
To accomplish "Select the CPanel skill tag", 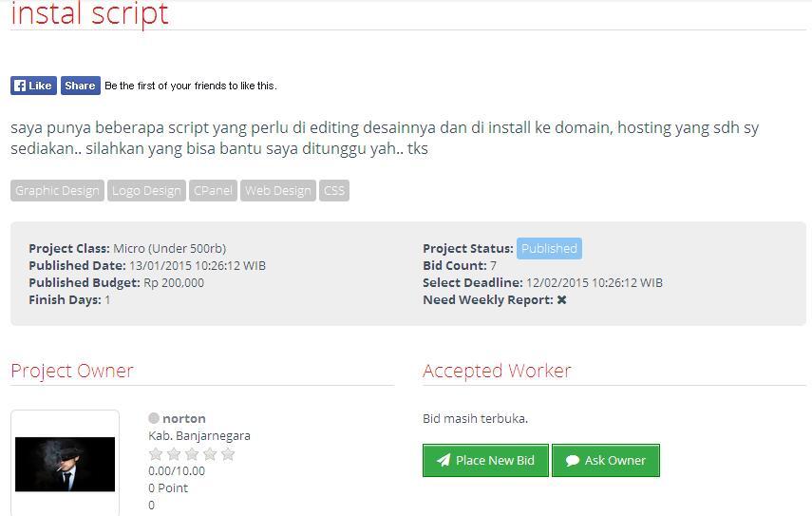I will point(213,191).
